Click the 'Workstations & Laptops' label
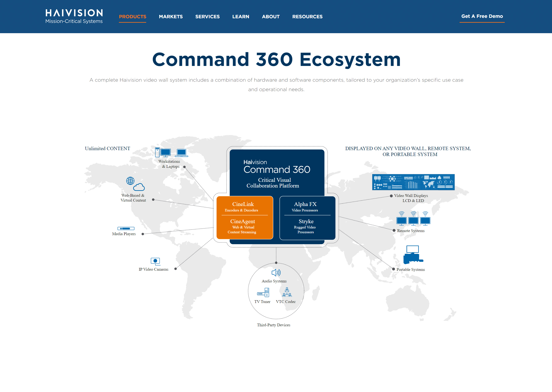Image resolution: width=552 pixels, height=392 pixels. click(170, 164)
